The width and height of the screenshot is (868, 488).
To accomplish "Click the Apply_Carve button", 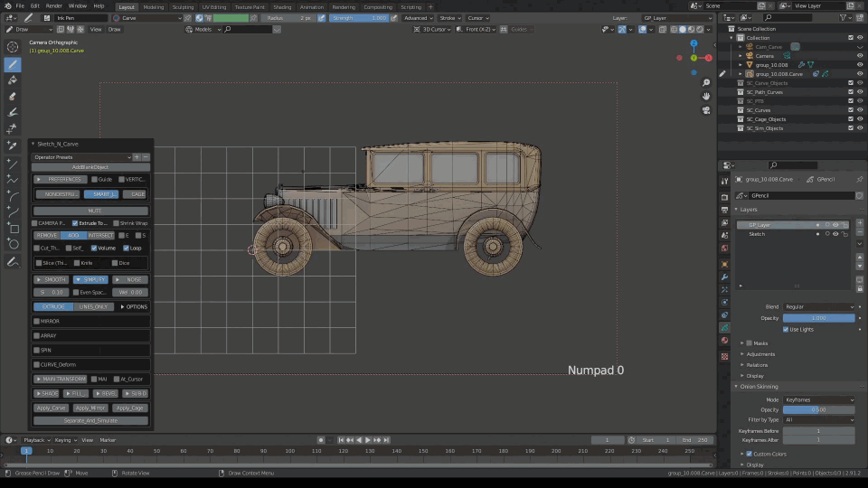I will click(51, 408).
